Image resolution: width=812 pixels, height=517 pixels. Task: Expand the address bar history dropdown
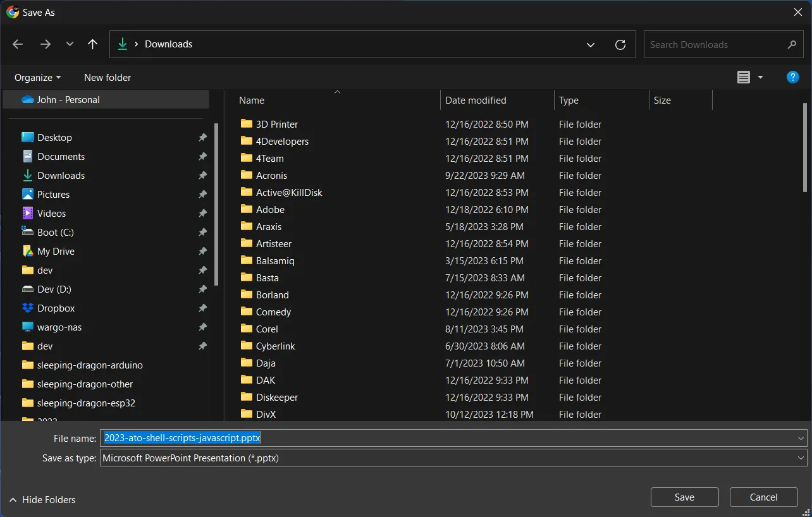tap(591, 44)
